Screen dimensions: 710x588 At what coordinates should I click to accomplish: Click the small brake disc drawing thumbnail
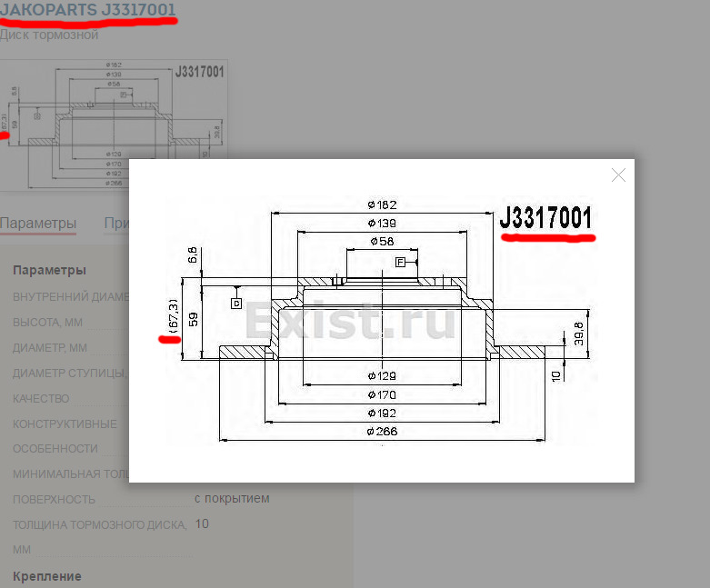pos(114,125)
